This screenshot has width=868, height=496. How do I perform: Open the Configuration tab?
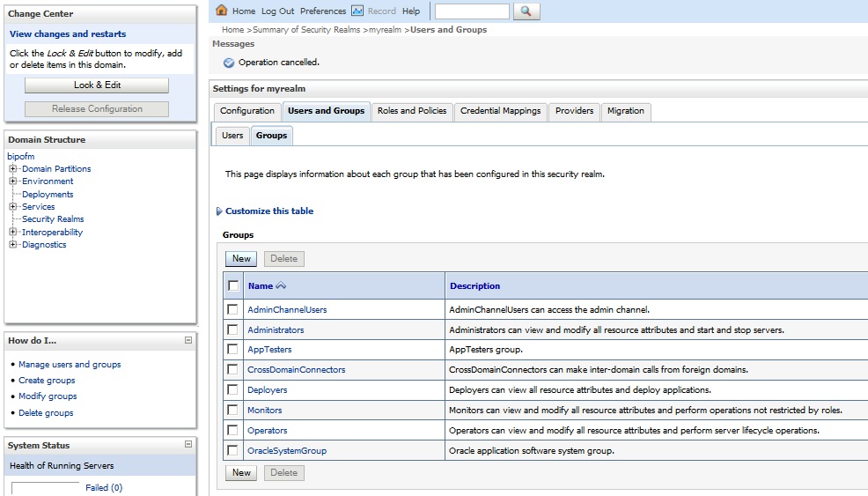246,111
